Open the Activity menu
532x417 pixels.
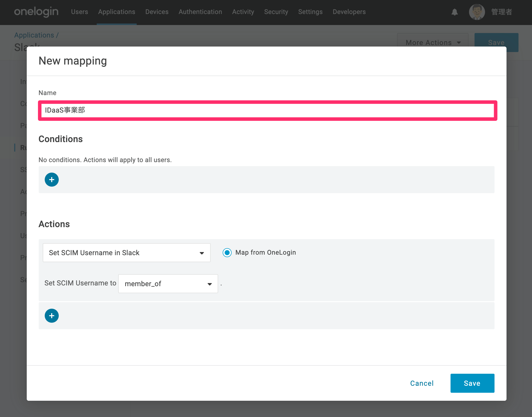pyautogui.click(x=243, y=12)
